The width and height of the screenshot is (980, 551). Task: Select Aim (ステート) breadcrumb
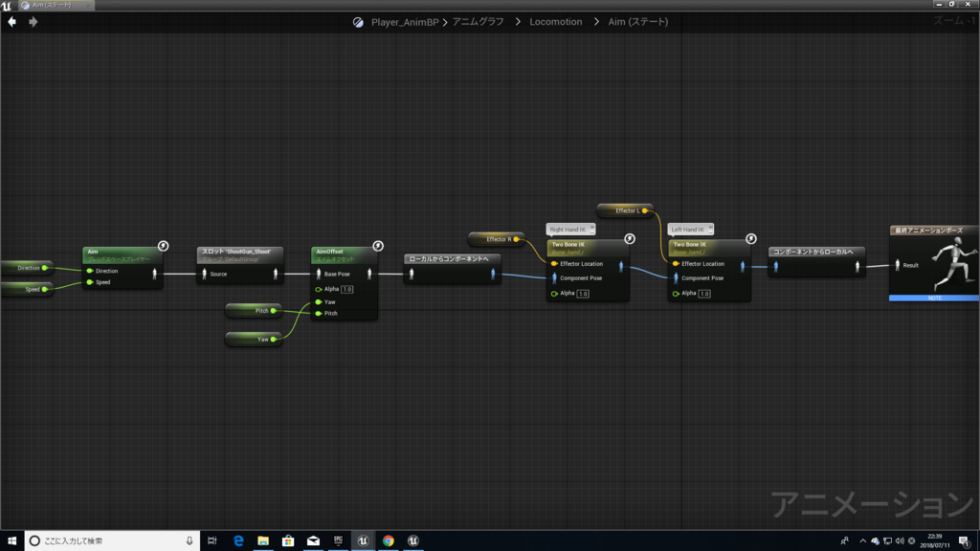638,22
